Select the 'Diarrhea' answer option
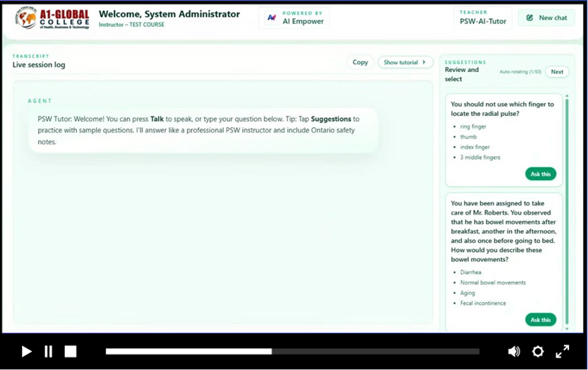588x370 pixels. (471, 273)
